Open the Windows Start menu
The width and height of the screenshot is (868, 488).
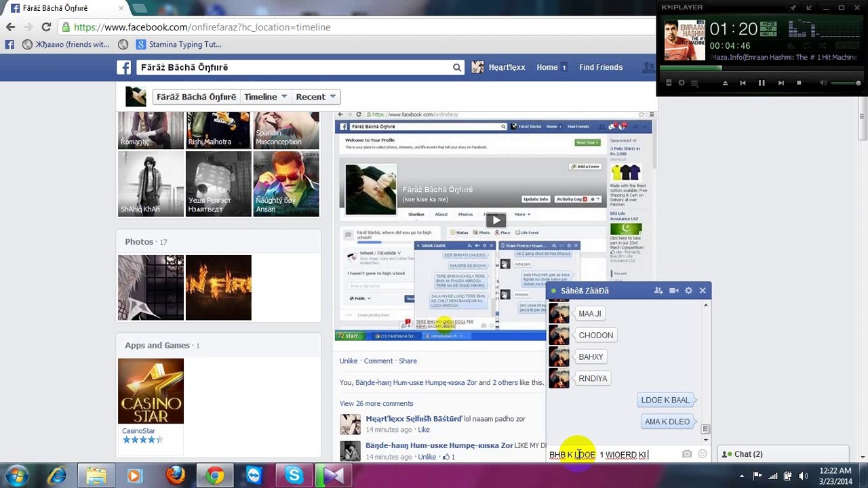16,475
